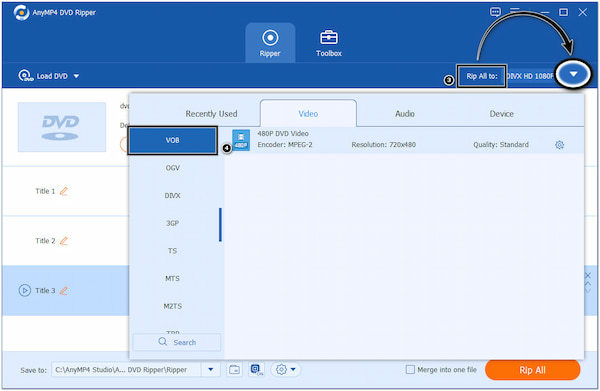Switch to the Device format tab
The height and width of the screenshot is (391, 600).
pyautogui.click(x=501, y=114)
